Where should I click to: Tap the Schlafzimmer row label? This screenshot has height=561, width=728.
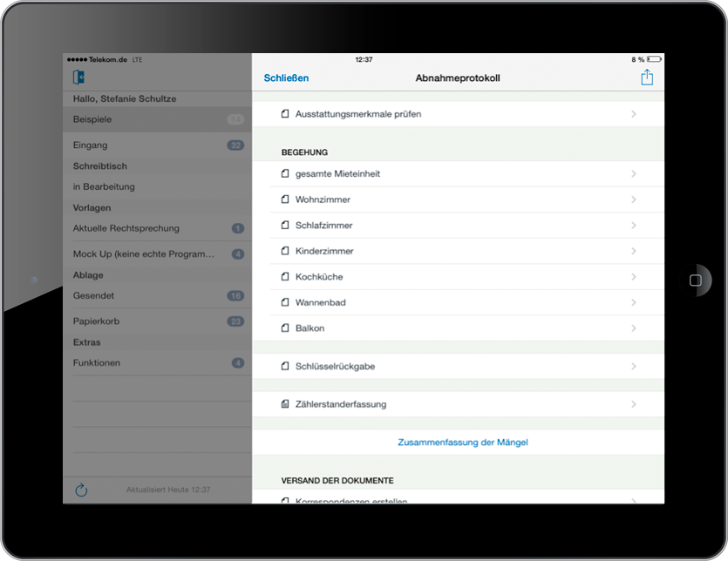click(x=324, y=225)
